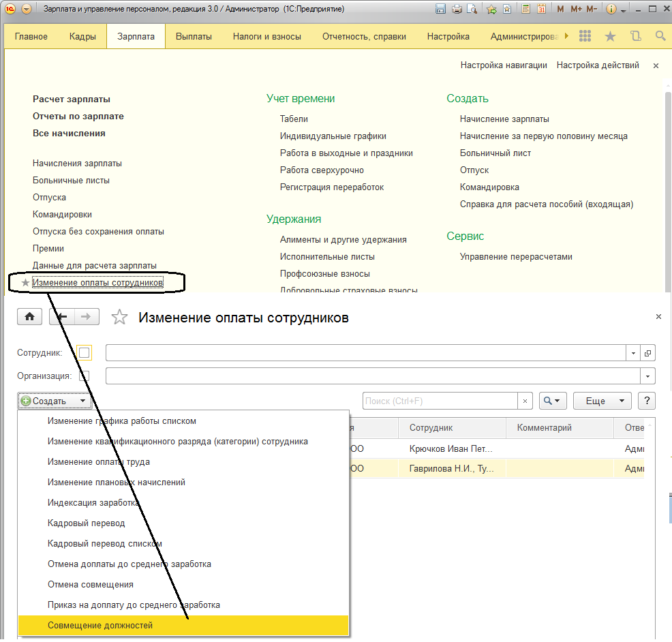The width and height of the screenshot is (672, 642).
Task: Open the calculator icon in title bar
Action: click(x=525, y=10)
